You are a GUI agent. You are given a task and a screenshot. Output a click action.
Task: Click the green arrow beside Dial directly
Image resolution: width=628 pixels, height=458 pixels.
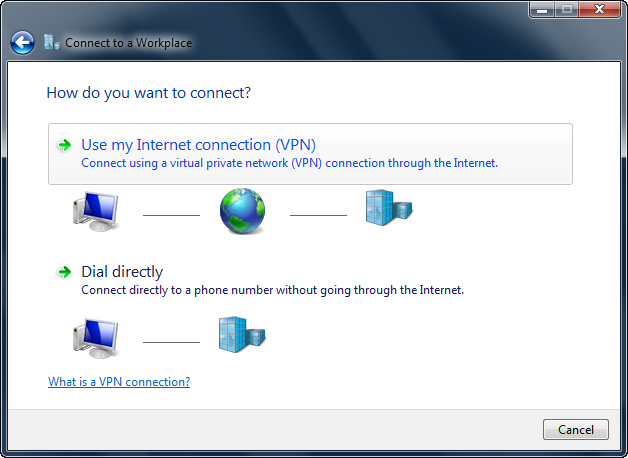(64, 272)
